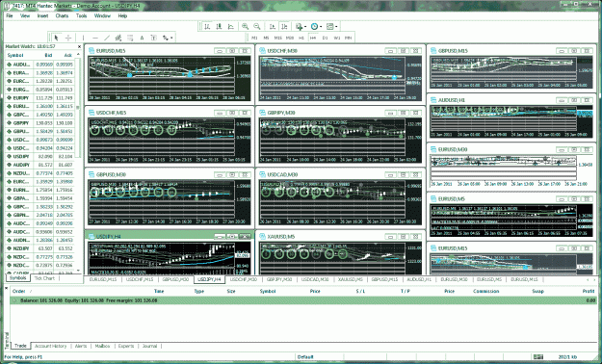Click the chart Templates icon

(x=329, y=27)
